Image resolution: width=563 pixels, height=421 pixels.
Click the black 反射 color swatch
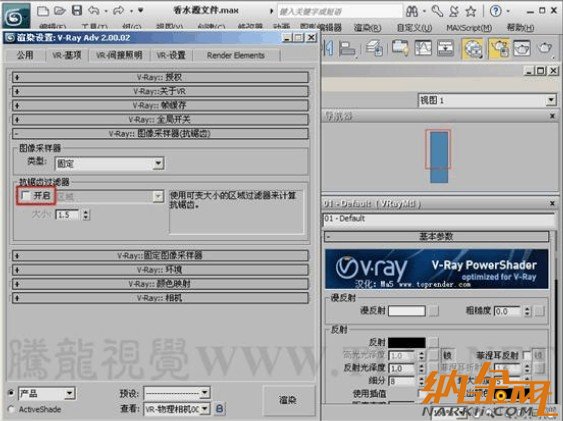coord(406,342)
